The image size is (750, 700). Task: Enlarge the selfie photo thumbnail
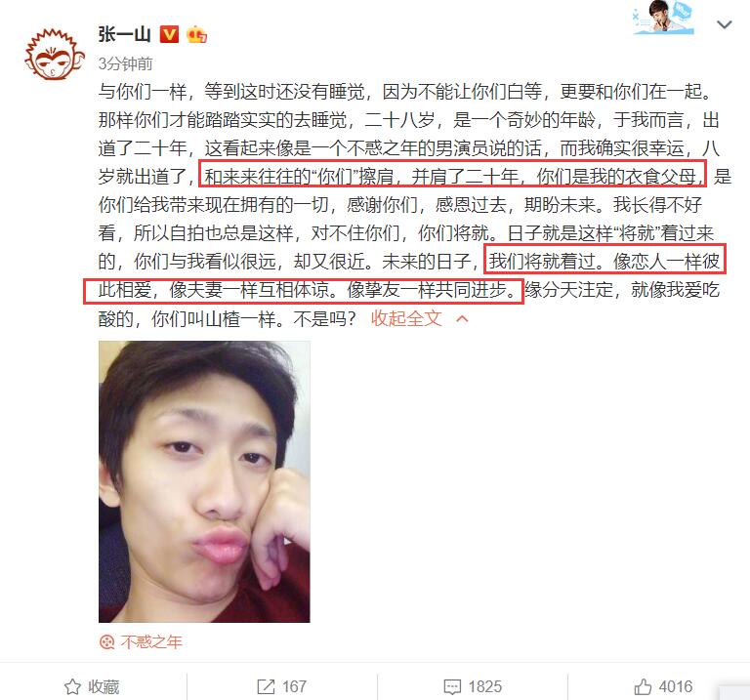tap(204, 481)
